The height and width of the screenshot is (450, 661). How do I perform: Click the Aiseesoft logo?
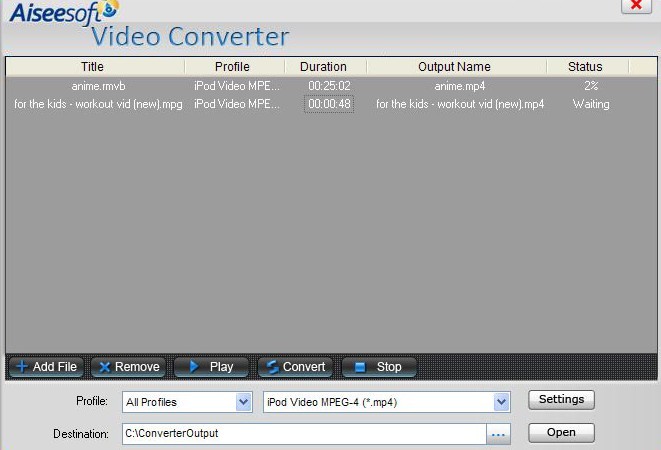(x=64, y=12)
